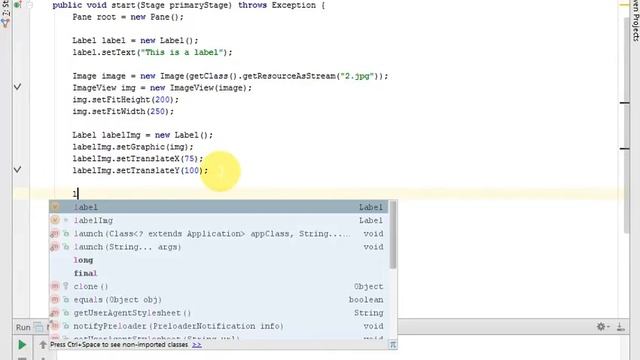The image size is (640, 360).
Task: Choose launch(String... args) suggestion
Action: (219, 247)
